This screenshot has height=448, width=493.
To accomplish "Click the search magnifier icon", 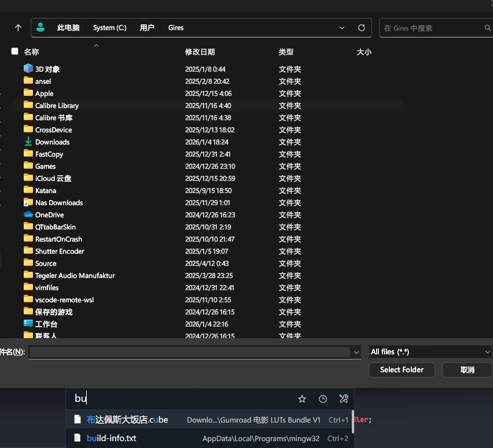I will coord(487,28).
